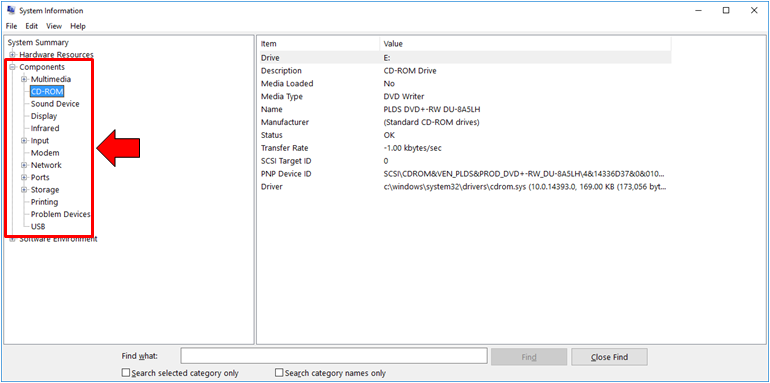Image resolution: width=770 pixels, height=383 pixels.
Task: Sort by the Item column header
Action: [319, 44]
